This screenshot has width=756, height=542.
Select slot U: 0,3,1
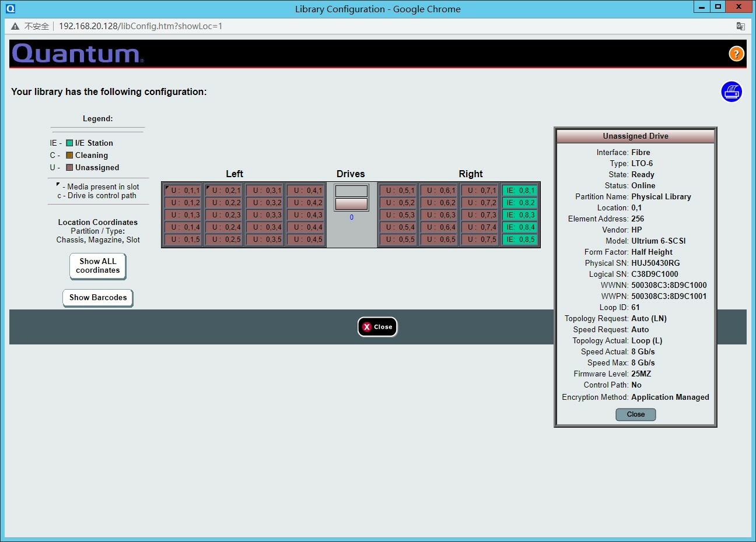[x=264, y=191]
